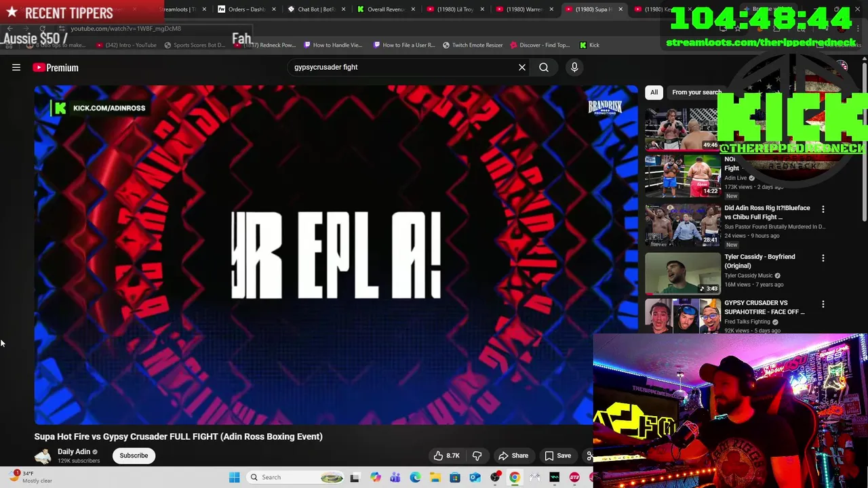Open options for Gypsy Crusader face off video
This screenshot has width=868, height=488.
tap(823, 304)
